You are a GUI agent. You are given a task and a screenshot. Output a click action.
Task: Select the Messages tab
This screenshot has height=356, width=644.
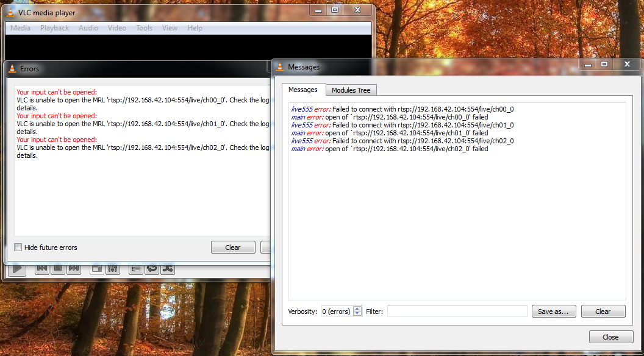tap(303, 90)
